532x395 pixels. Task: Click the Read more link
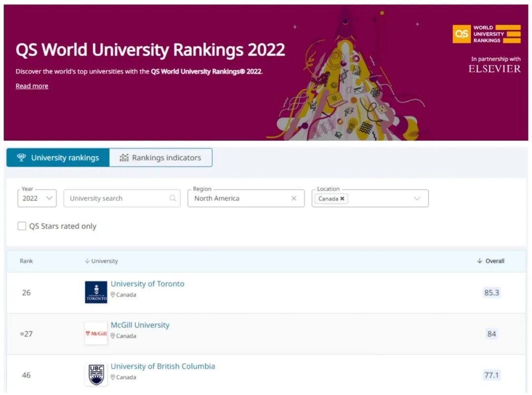pos(32,86)
